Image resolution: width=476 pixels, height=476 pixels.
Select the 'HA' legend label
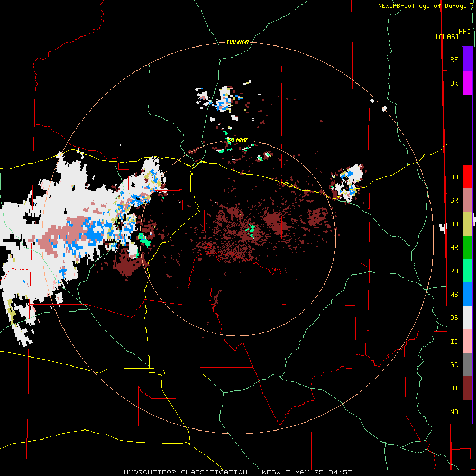tap(454, 177)
